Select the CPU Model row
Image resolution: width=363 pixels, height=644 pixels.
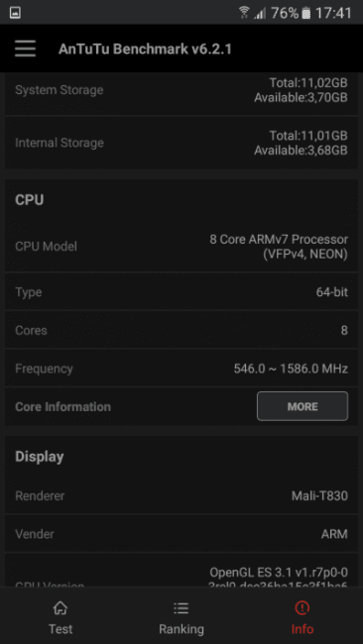[181, 247]
